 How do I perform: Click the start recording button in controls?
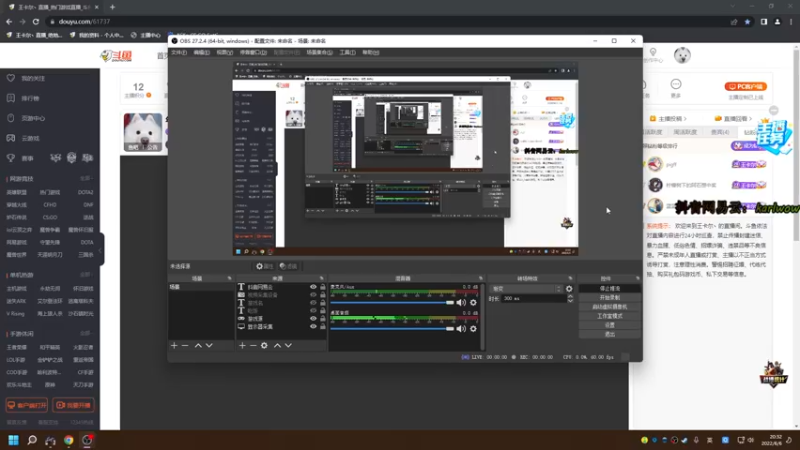pos(610,298)
